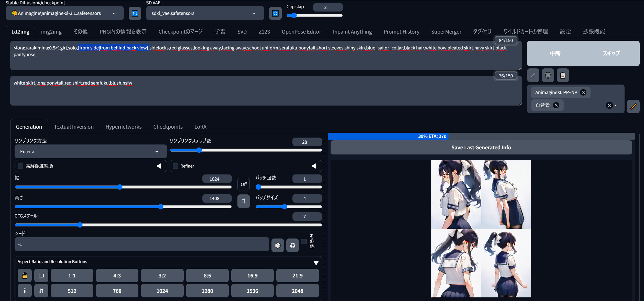
Task: Clear the prompt with the trash icon
Action: pos(548,75)
